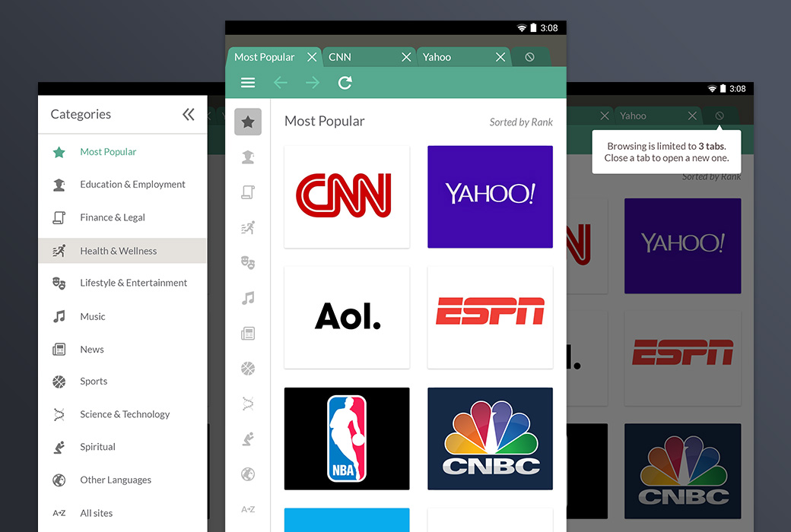Click Wi-Fi icon in right window status bar
791x532 pixels.
pyautogui.click(x=713, y=89)
